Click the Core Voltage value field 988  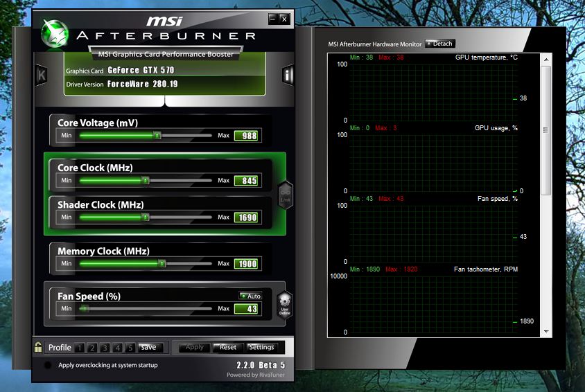246,136
